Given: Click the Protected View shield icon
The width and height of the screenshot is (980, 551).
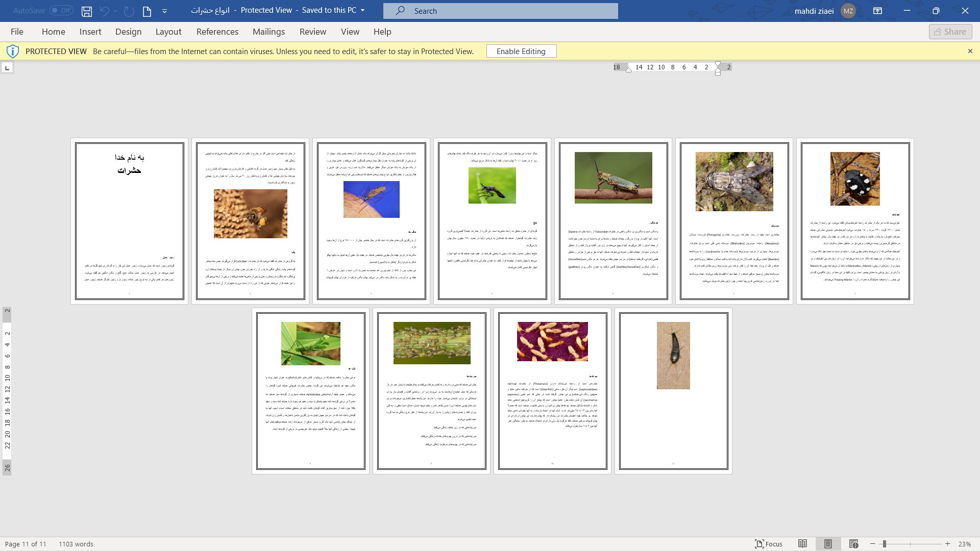Looking at the screenshot, I should pyautogui.click(x=13, y=51).
